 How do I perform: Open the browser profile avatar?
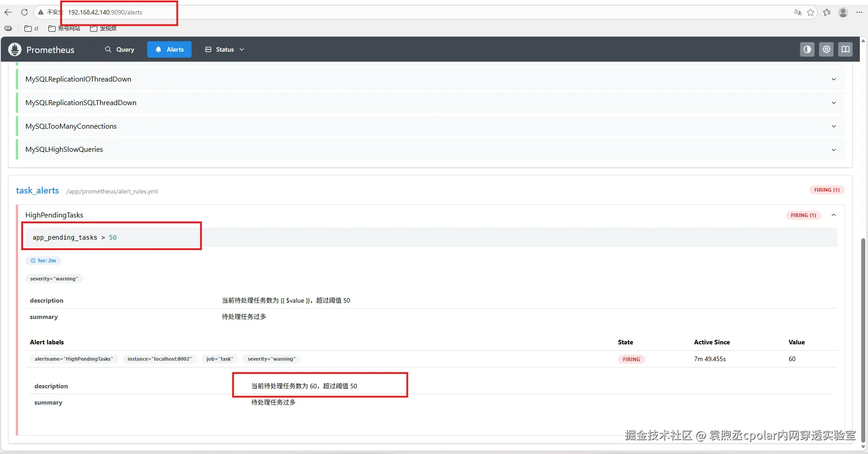(843, 12)
